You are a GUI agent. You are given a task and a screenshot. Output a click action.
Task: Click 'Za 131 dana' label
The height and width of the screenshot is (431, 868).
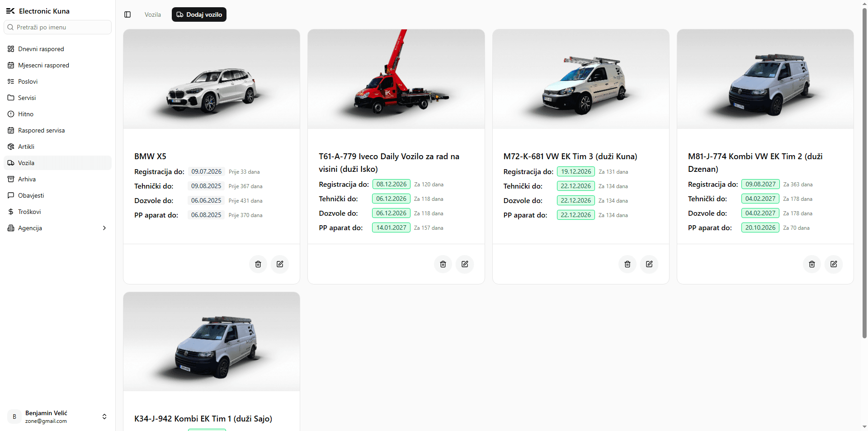point(613,172)
